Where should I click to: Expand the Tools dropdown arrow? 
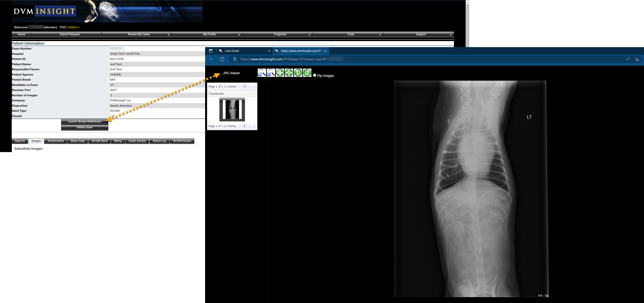pyautogui.click(x=380, y=35)
